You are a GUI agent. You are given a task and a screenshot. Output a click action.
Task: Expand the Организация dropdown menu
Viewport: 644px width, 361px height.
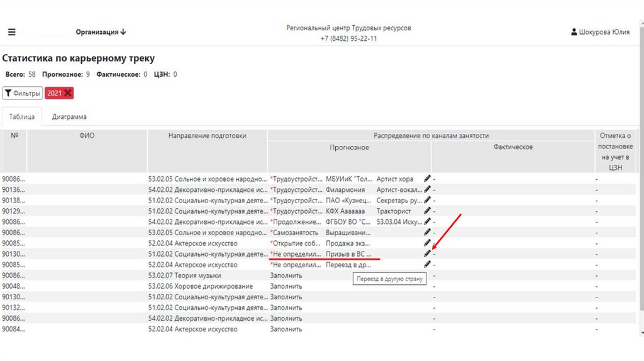[x=101, y=32]
